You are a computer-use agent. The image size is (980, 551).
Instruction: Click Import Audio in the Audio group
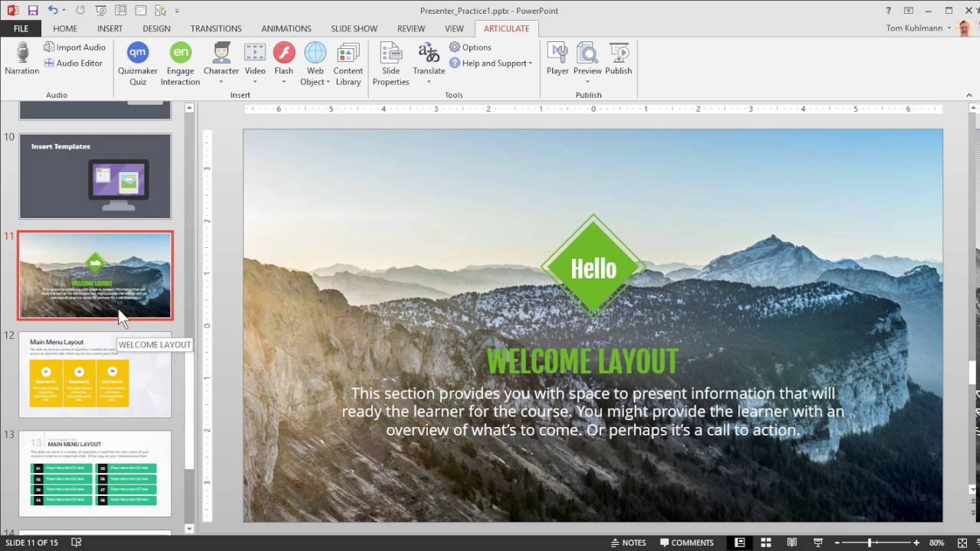click(74, 47)
